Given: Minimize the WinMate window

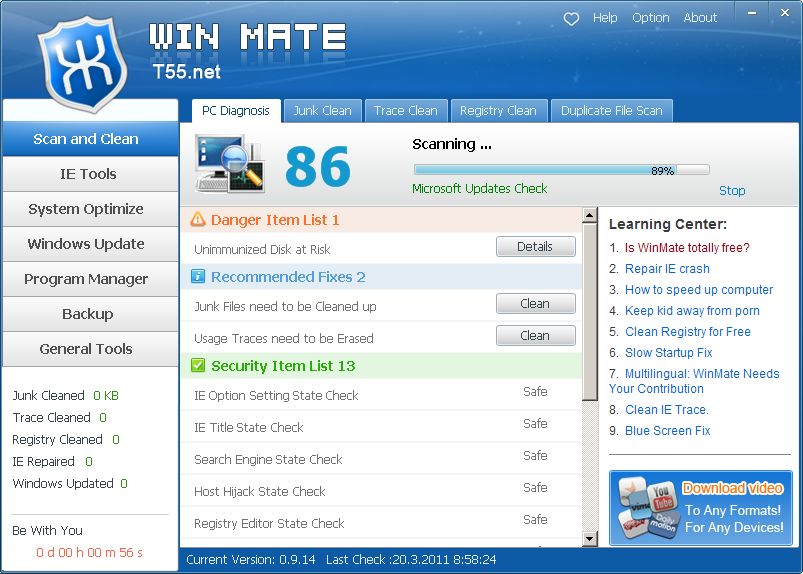Looking at the screenshot, I should coord(752,13).
